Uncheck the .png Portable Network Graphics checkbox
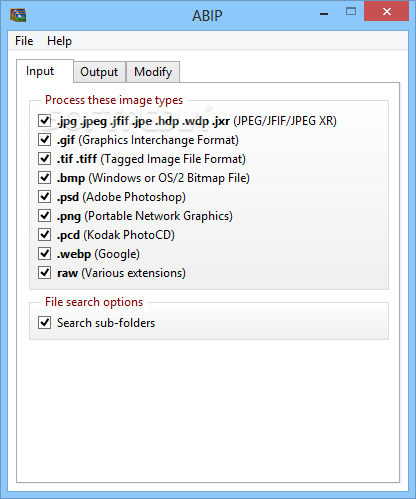The height and width of the screenshot is (499, 416). pyautogui.click(x=44, y=216)
